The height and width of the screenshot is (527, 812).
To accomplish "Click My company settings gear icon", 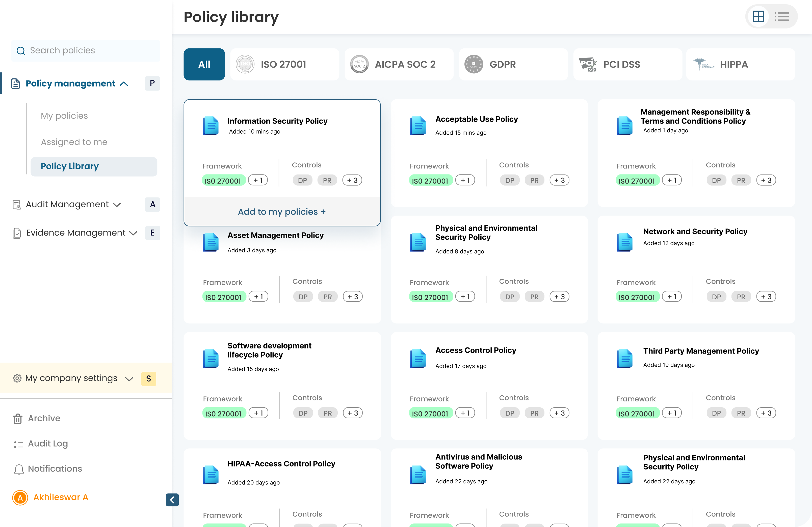I will (x=17, y=378).
